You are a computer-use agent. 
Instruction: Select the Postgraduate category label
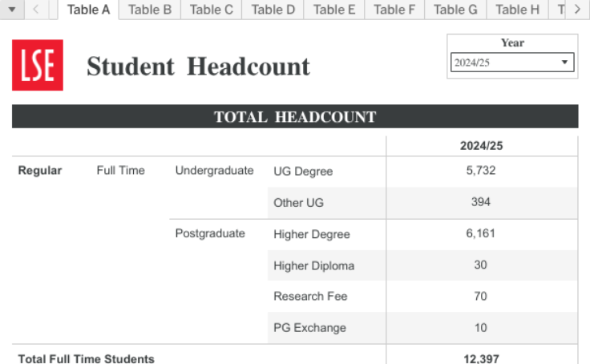(210, 234)
